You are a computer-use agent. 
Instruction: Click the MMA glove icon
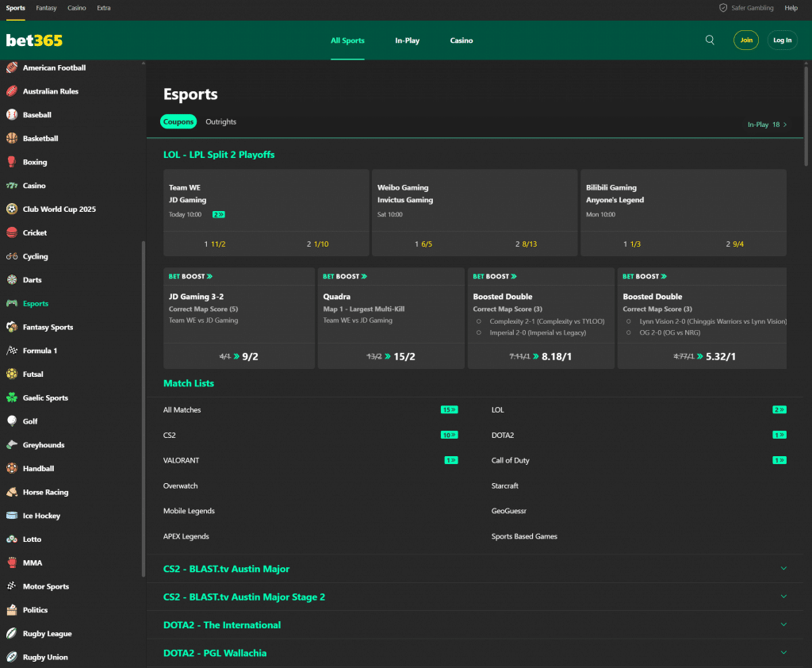tap(12, 562)
